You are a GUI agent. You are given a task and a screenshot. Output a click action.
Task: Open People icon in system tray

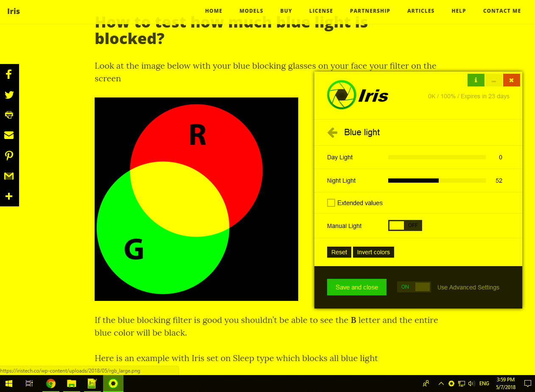pos(426,384)
